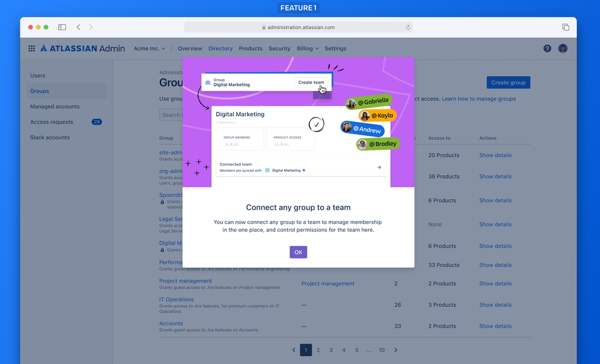Open the help question mark icon
Viewport: 600px width, 364px height.
547,48
